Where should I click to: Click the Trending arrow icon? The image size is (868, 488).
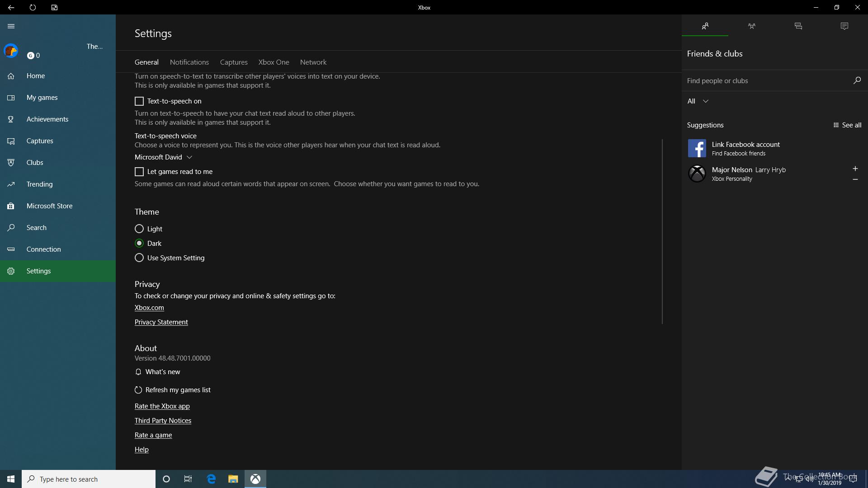(x=11, y=184)
